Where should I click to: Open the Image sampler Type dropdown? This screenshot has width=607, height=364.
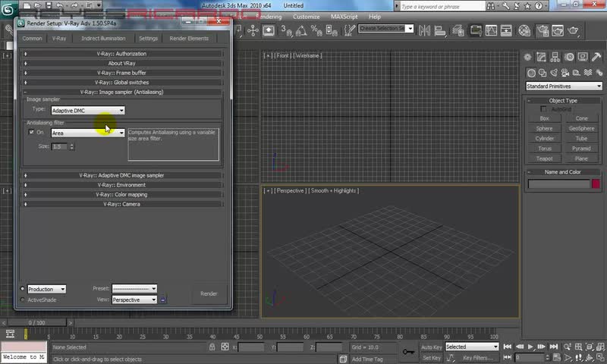coord(88,111)
